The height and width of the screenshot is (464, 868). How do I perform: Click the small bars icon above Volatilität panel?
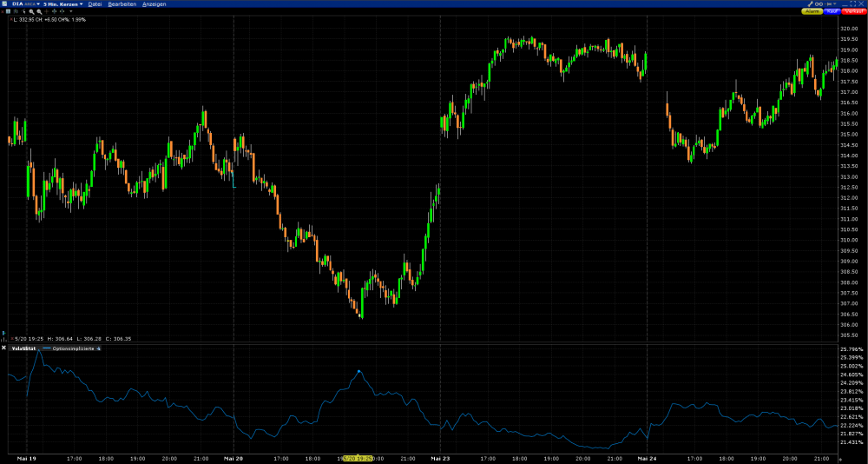click(x=3, y=340)
